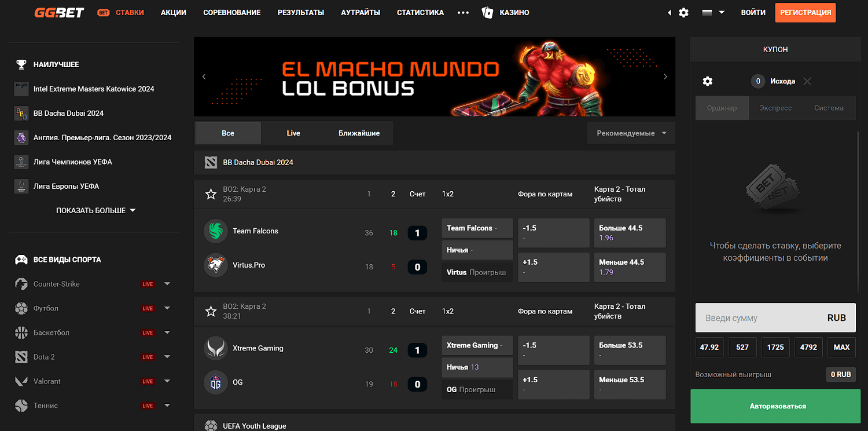Viewport: 868px width, 431px height.
Task: Switch to the Live tab
Action: [x=293, y=133]
